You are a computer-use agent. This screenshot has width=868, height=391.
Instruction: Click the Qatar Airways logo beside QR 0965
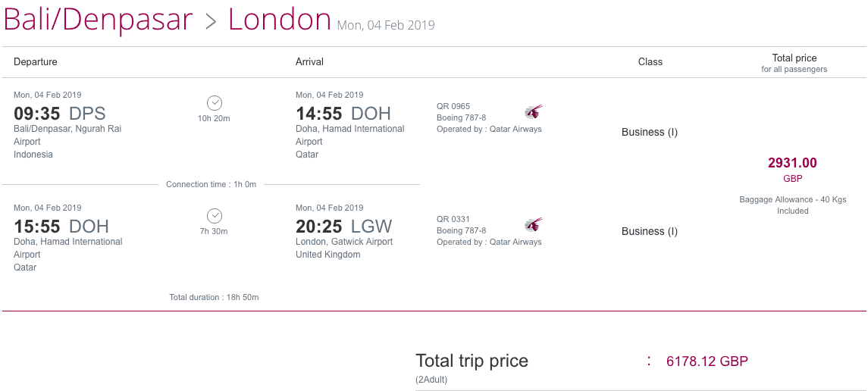pos(534,112)
